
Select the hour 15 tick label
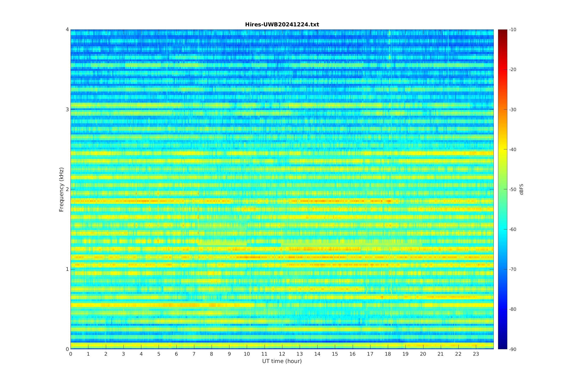335,354
